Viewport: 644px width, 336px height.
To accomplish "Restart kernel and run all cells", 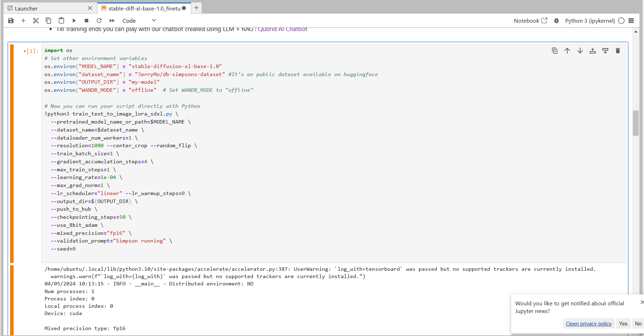I will click(112, 21).
